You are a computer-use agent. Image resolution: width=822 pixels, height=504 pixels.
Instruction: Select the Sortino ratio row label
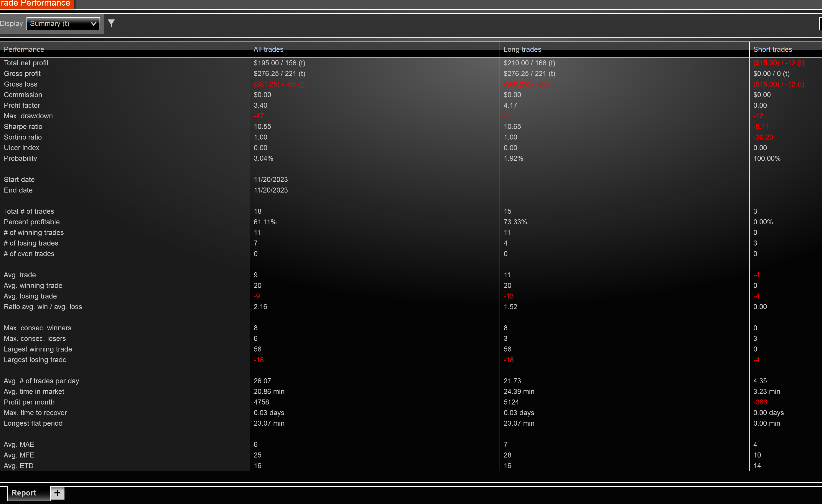pyautogui.click(x=23, y=137)
